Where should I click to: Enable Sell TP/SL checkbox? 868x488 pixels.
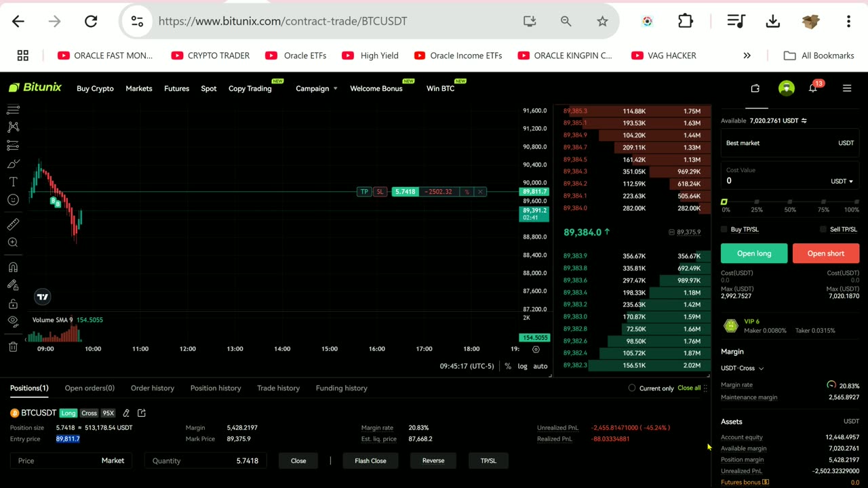click(823, 230)
